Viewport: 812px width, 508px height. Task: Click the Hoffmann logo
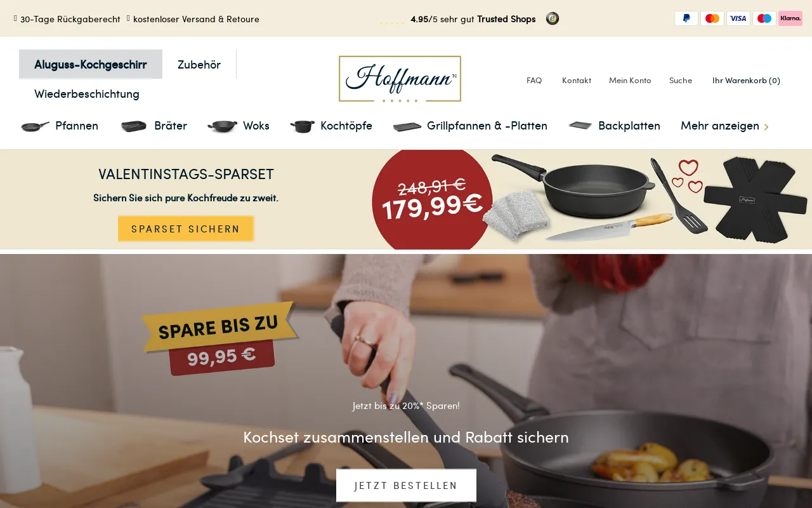(400, 79)
